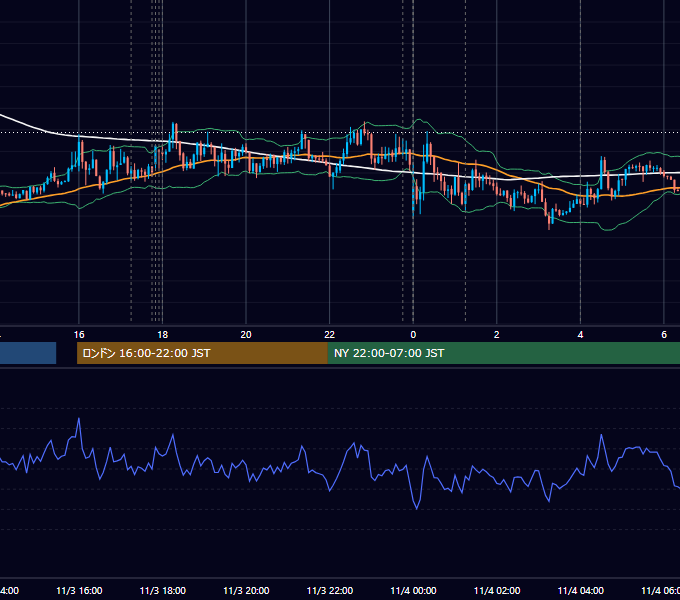
Task: Click the 4 hour label on upper axis
Action: tap(580, 335)
